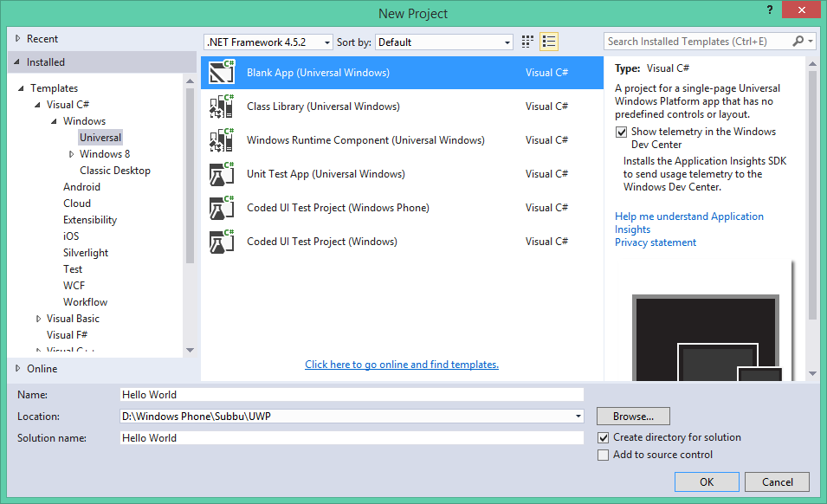Click the Browse button for project location
827x504 pixels.
[632, 416]
